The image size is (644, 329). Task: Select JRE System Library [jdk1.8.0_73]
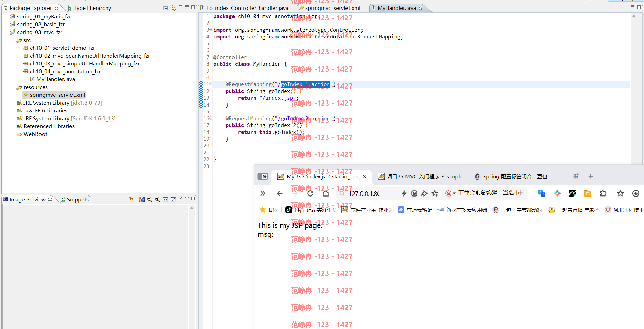click(x=63, y=103)
